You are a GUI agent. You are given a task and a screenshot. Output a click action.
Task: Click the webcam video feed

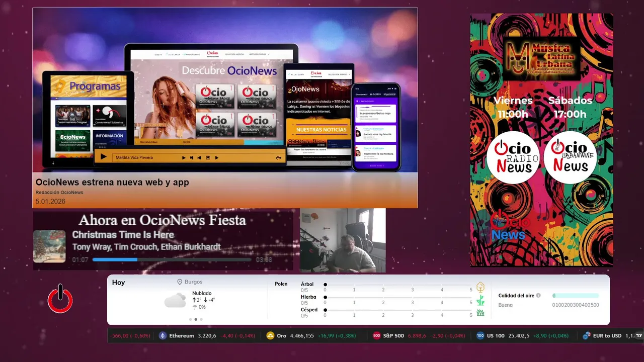[343, 240]
